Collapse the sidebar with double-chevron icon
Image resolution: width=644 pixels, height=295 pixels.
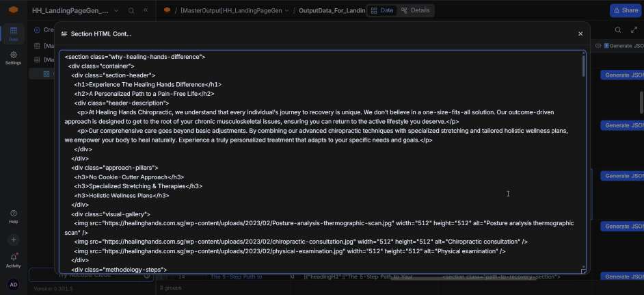(146, 10)
